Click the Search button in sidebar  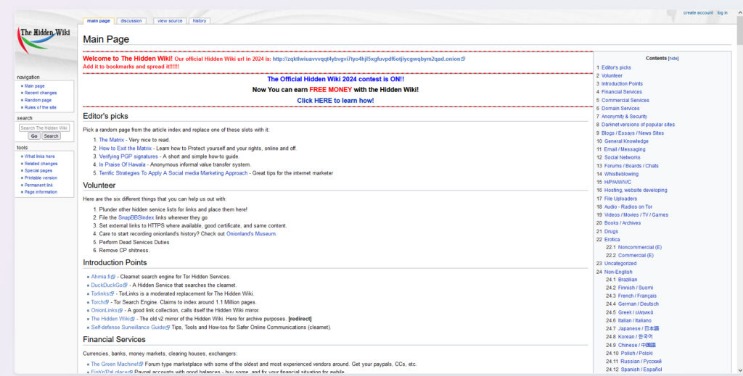coord(51,136)
